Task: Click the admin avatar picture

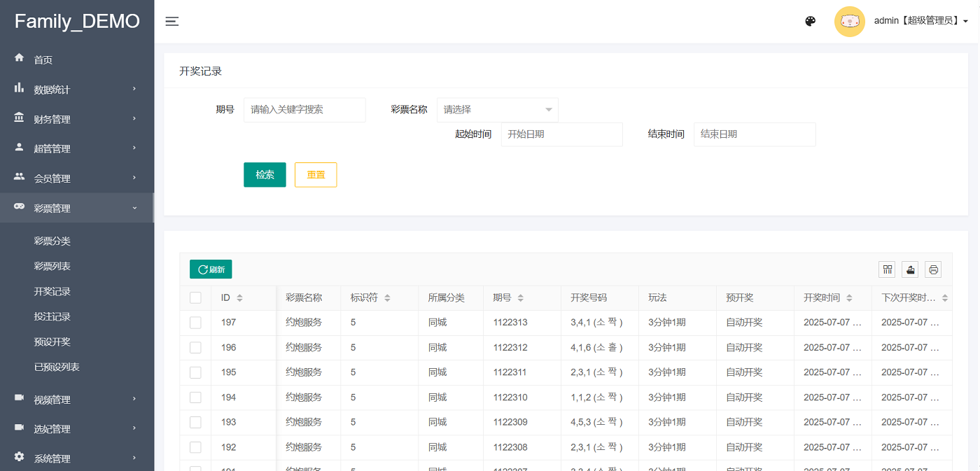Action: pos(849,21)
